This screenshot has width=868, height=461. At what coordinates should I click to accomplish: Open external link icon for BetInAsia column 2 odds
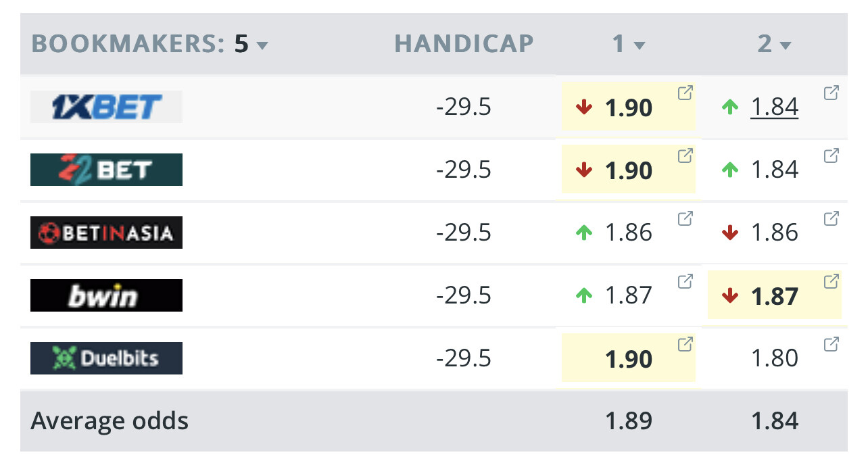point(831,218)
